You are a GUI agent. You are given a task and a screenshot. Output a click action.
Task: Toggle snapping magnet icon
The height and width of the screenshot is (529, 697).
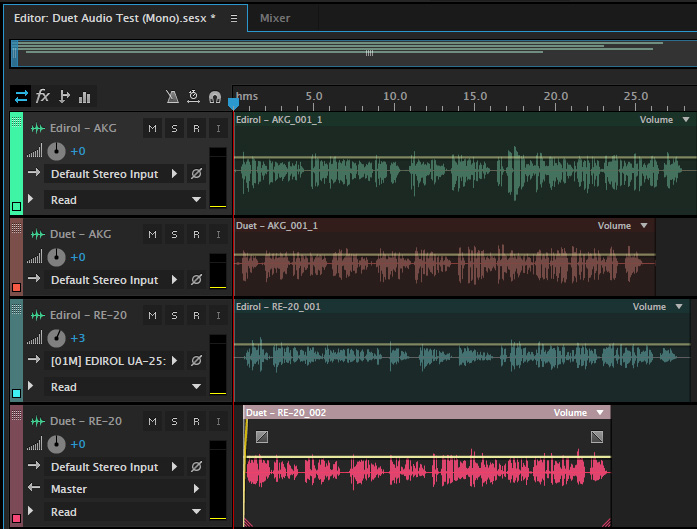coord(215,97)
